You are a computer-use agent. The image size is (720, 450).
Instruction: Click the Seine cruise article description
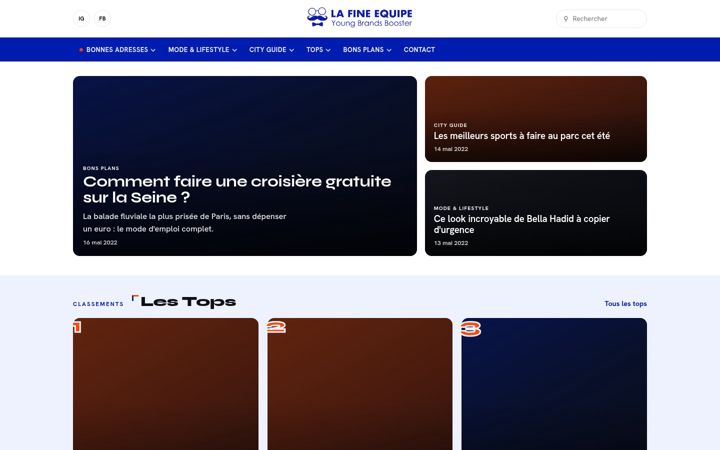pyautogui.click(x=185, y=222)
